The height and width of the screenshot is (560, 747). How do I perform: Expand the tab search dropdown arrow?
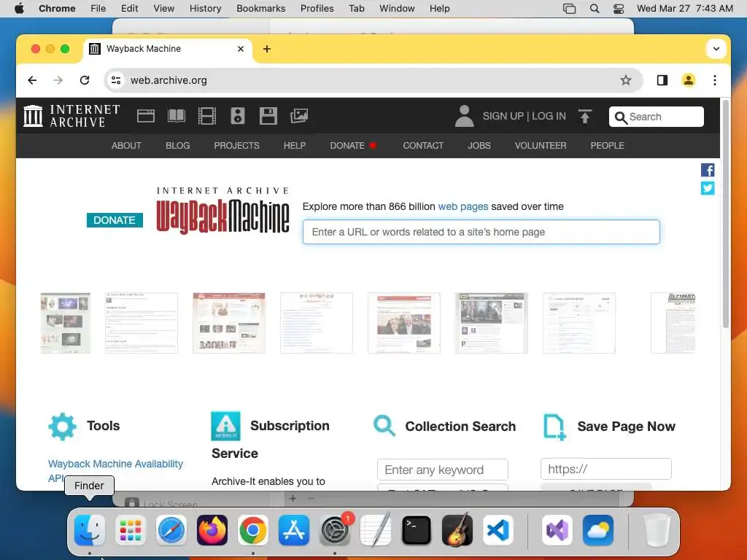(716, 49)
